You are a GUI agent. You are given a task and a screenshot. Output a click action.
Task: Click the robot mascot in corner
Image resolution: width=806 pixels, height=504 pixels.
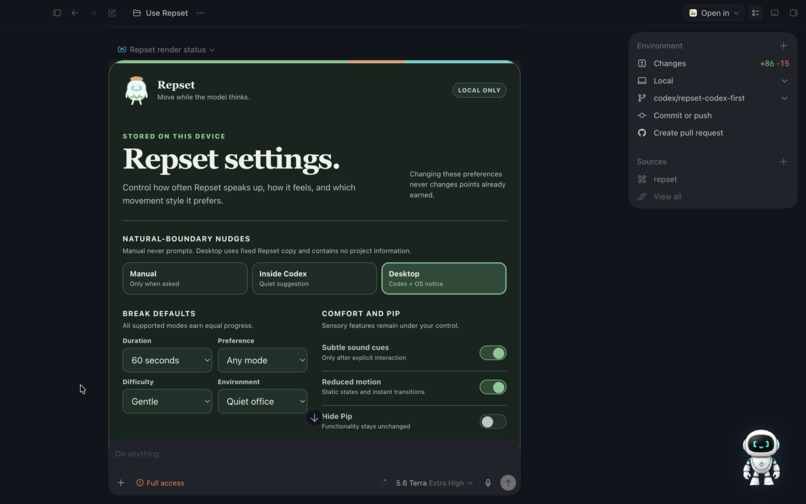click(761, 457)
